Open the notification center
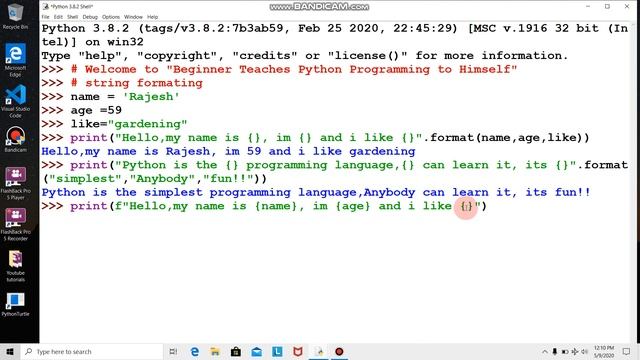The height and width of the screenshot is (360, 640). (627, 351)
